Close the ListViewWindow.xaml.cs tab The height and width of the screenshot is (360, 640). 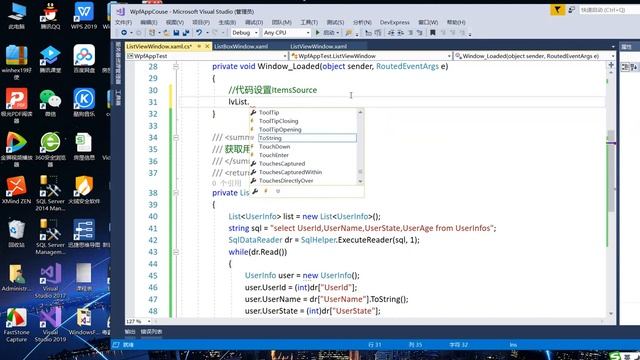tap(207, 46)
